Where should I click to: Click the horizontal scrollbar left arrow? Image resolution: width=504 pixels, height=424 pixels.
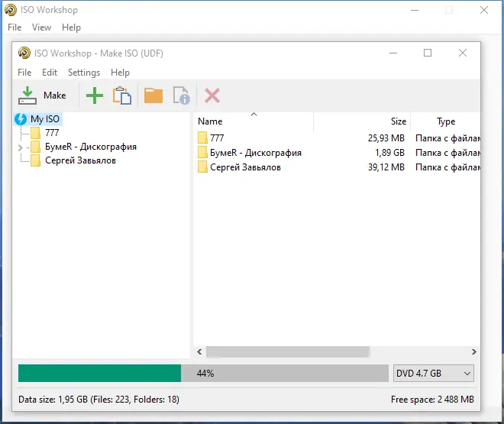tap(199, 351)
